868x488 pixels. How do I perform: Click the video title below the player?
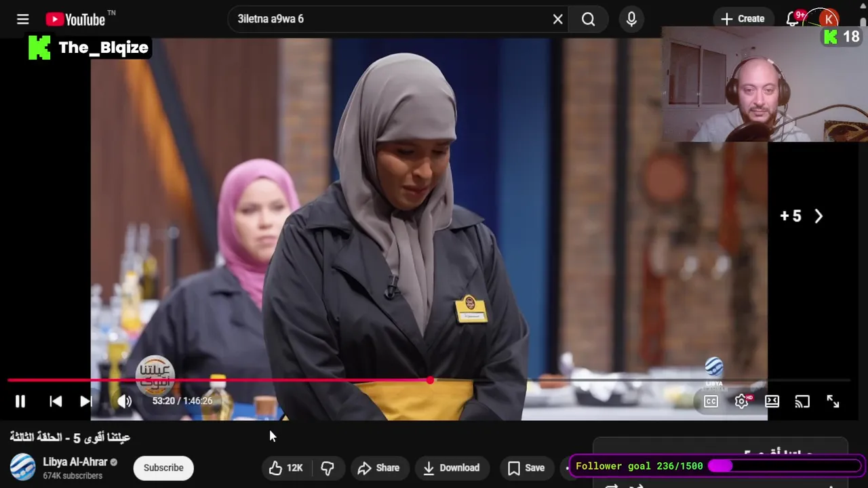[x=70, y=437]
